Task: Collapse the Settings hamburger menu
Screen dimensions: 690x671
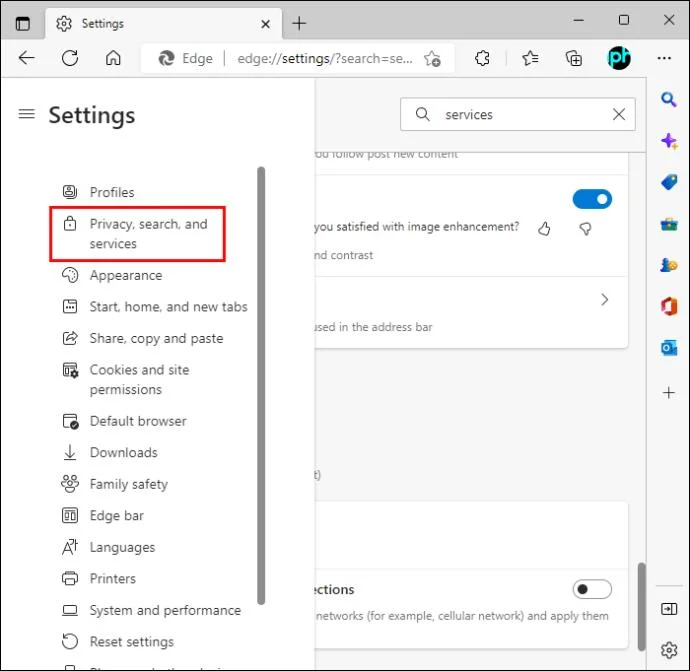Action: tap(26, 114)
